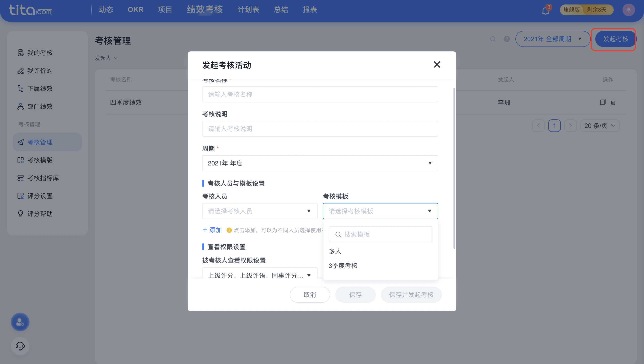This screenshot has width=644, height=364.
Task: Open 考核指标库 in sidebar
Action: [47, 178]
